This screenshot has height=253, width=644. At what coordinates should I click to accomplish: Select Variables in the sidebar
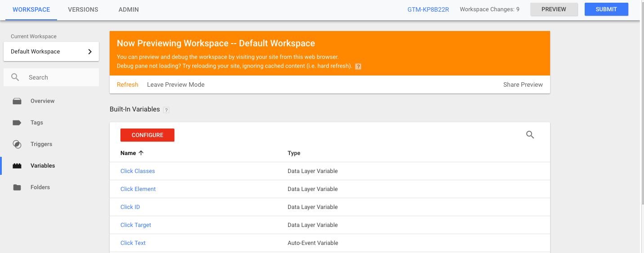coord(43,166)
